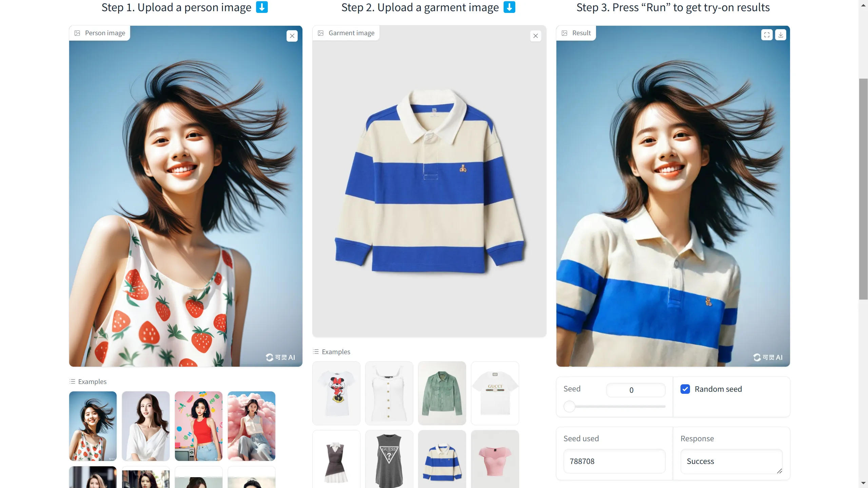Click the Person image panel icon
Screen dimensions: 868x488
point(77,33)
